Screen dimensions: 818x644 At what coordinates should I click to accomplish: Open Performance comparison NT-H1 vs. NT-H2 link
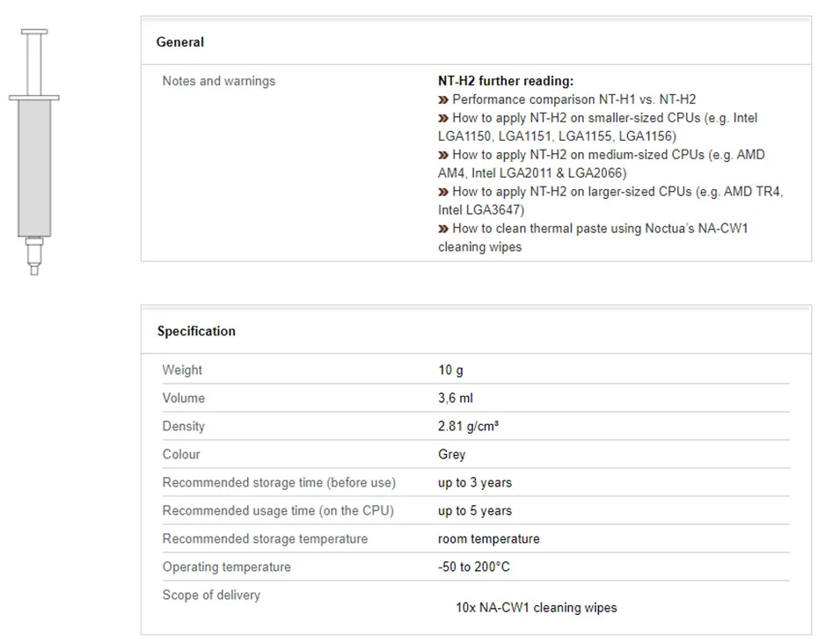coord(573,100)
